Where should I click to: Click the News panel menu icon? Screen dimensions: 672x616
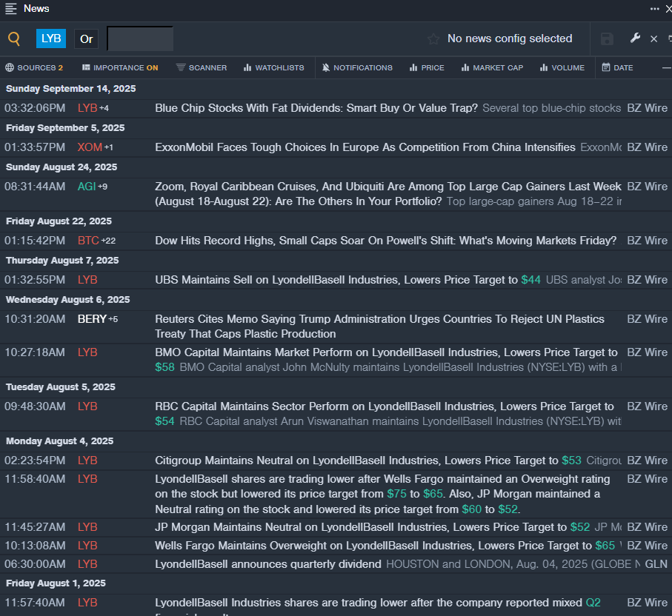pos(10,9)
